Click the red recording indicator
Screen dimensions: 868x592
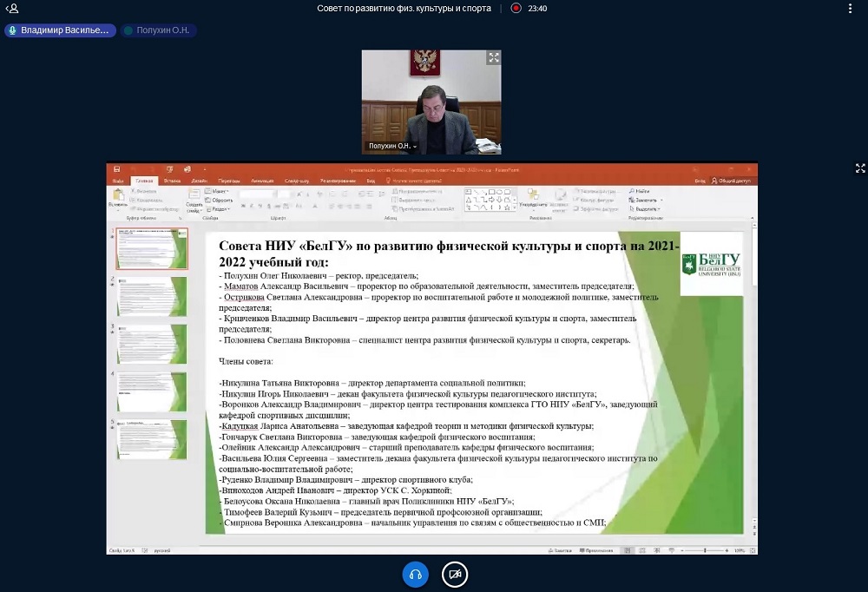click(x=516, y=8)
